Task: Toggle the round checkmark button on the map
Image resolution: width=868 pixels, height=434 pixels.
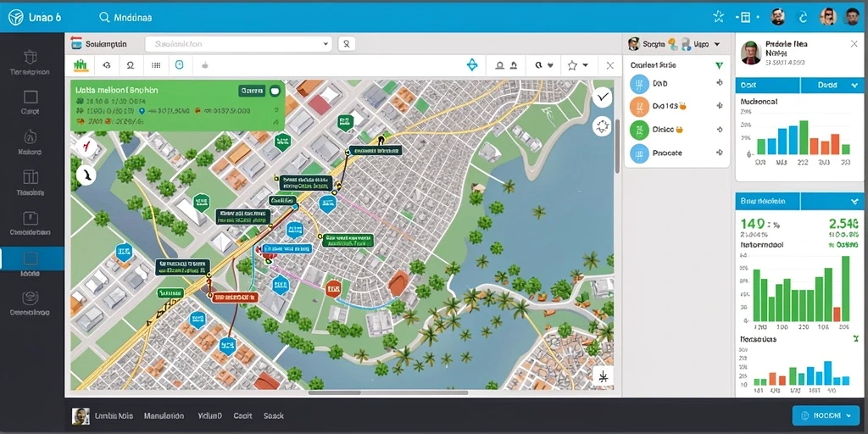Action: coord(603,98)
